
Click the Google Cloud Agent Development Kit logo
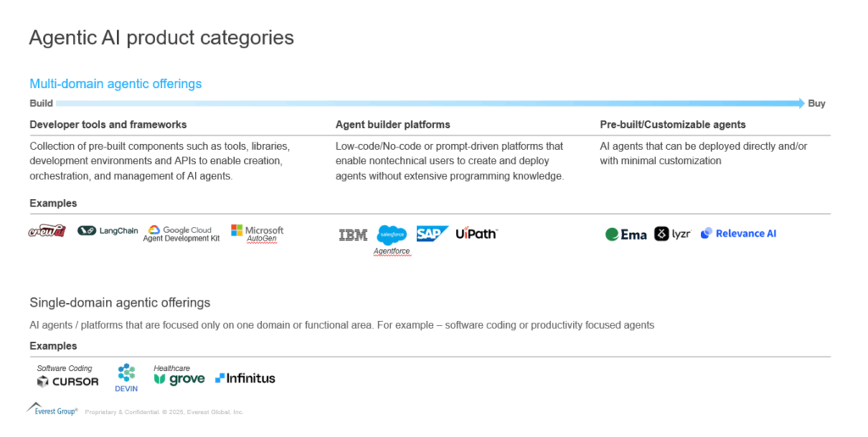point(184,233)
